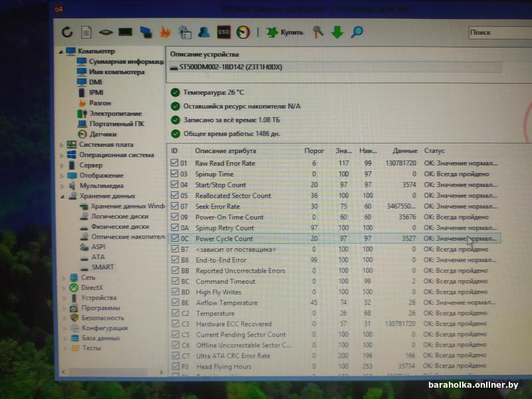Select Суммарная информация in tree
This screenshot has width=532, height=399.
(126, 62)
